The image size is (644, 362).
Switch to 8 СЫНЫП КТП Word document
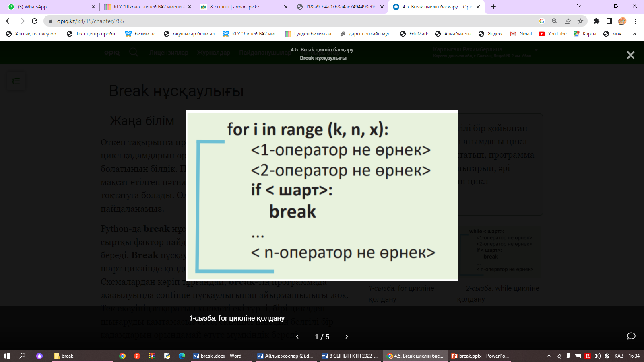coord(350,356)
